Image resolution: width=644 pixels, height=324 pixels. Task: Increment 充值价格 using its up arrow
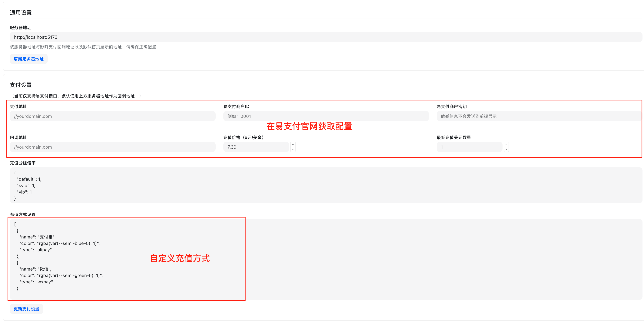(x=293, y=144)
